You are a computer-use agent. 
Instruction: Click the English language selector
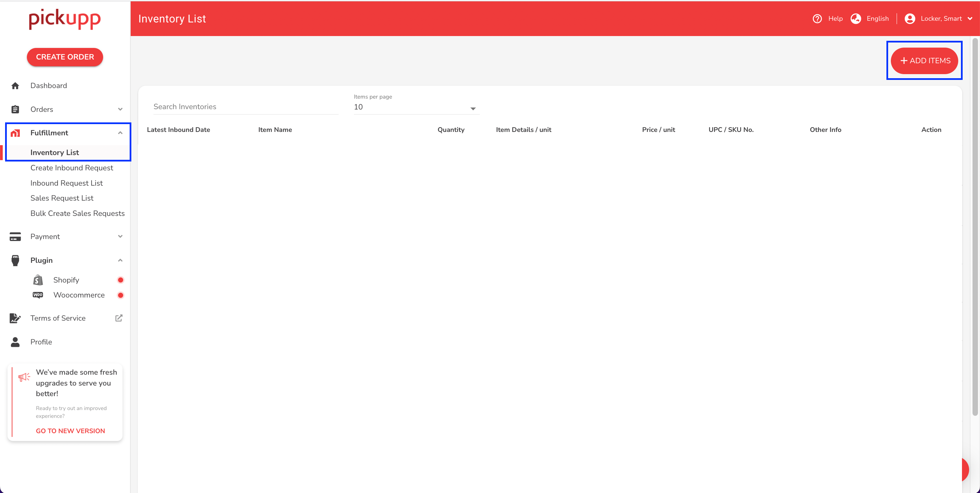coord(878,19)
